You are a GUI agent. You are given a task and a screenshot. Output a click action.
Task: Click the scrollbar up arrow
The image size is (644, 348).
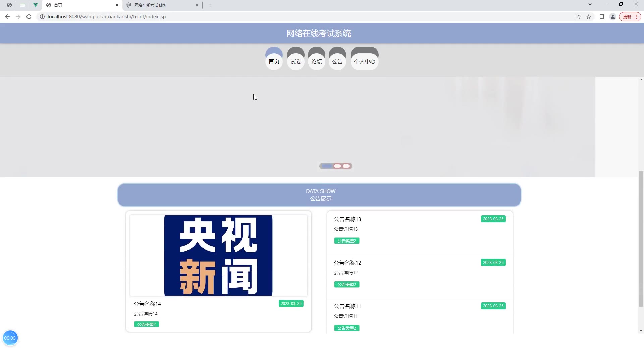tap(641, 80)
